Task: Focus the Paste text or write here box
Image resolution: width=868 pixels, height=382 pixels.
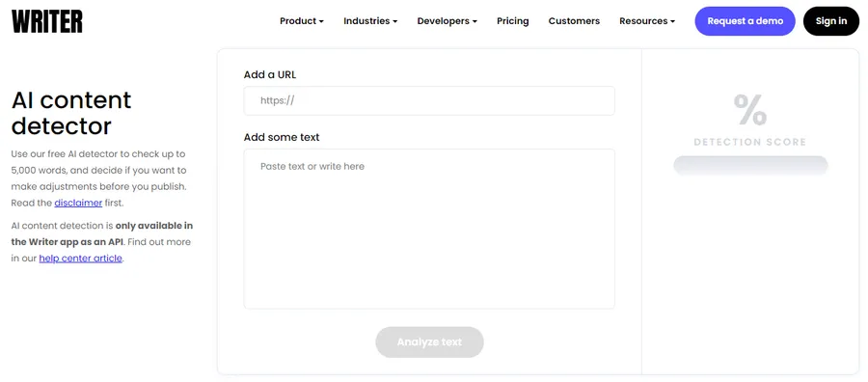Action: (x=429, y=229)
